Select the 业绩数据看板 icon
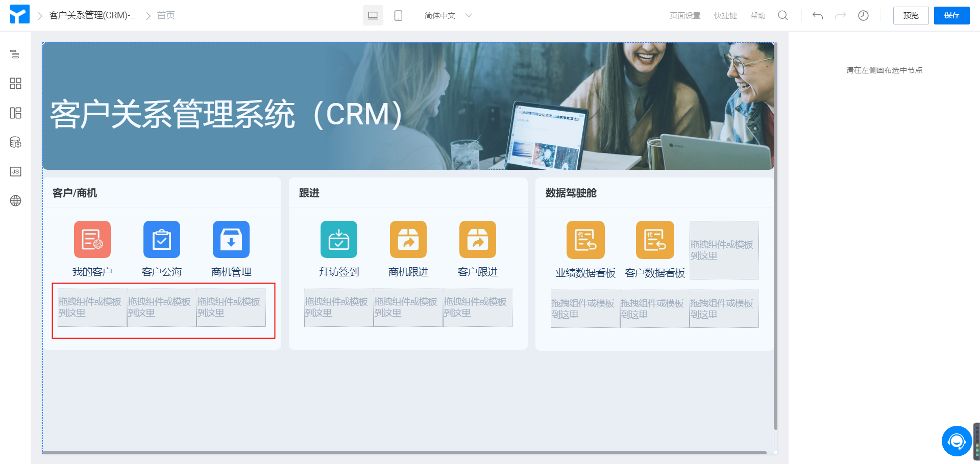 (585, 240)
